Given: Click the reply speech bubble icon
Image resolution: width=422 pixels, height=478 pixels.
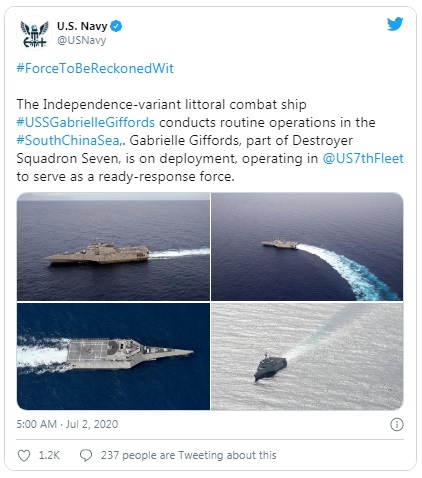Looking at the screenshot, I should click(86, 455).
